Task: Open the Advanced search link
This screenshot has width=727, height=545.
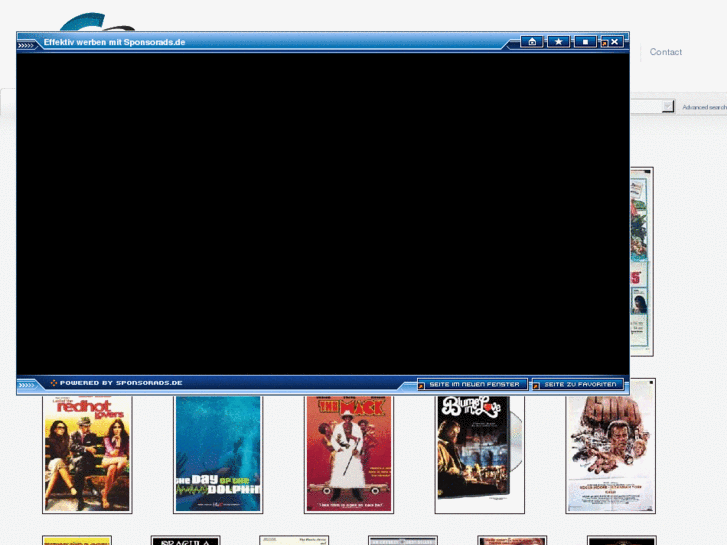Action: pyautogui.click(x=704, y=107)
